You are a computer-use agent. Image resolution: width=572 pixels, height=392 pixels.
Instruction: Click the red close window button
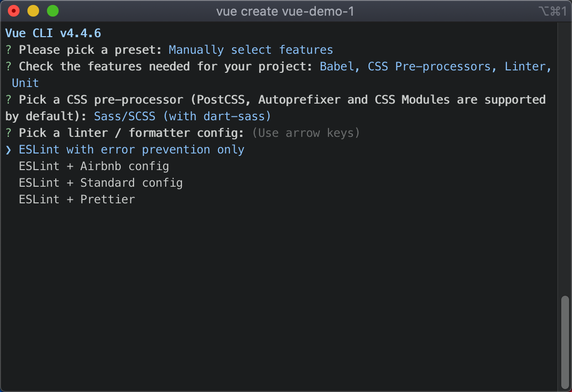click(14, 11)
